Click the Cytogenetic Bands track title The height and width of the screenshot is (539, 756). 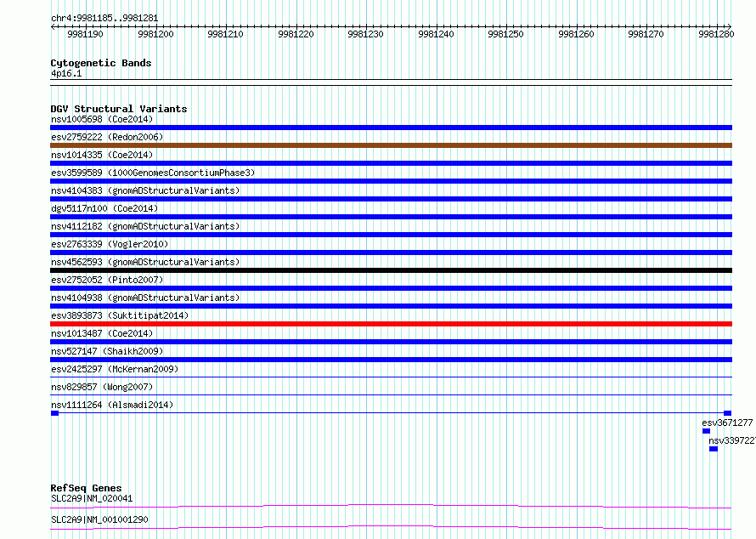click(101, 63)
